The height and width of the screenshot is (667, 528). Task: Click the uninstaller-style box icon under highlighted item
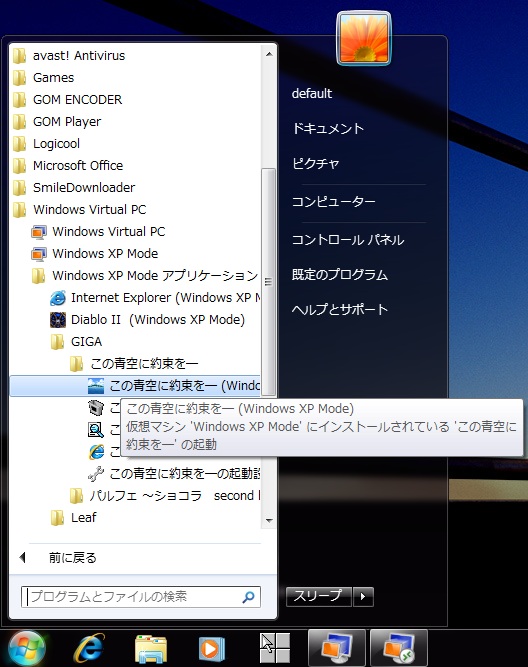(x=96, y=408)
